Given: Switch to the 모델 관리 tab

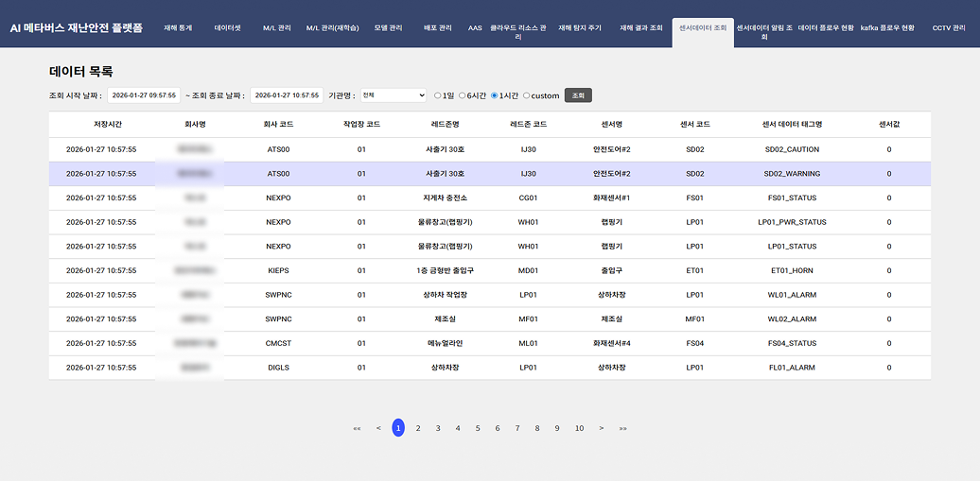Looking at the screenshot, I should point(388,28).
